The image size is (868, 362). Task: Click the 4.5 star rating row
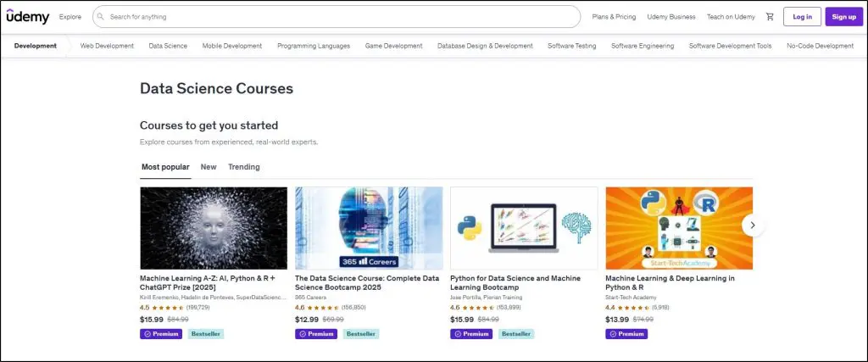(175, 307)
